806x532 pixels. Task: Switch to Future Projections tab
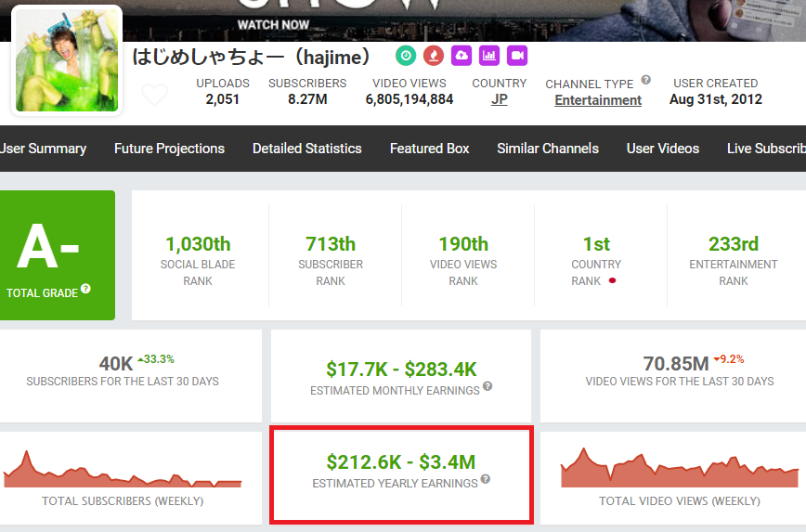pyautogui.click(x=169, y=149)
